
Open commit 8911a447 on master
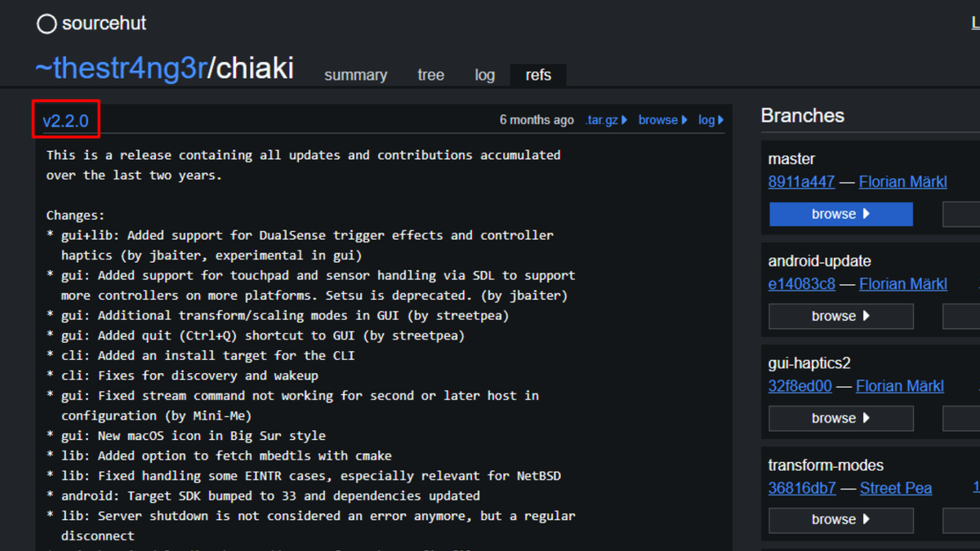[801, 182]
